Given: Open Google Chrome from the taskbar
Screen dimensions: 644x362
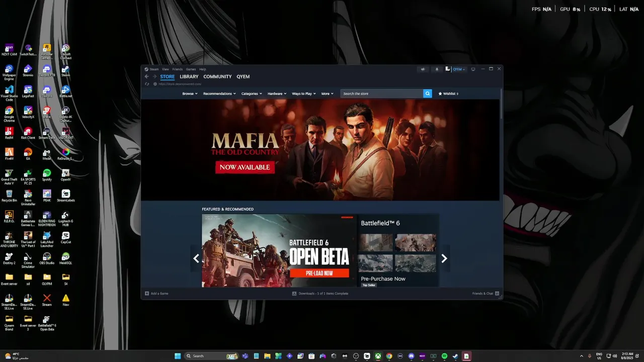Looking at the screenshot, I should coord(389,356).
